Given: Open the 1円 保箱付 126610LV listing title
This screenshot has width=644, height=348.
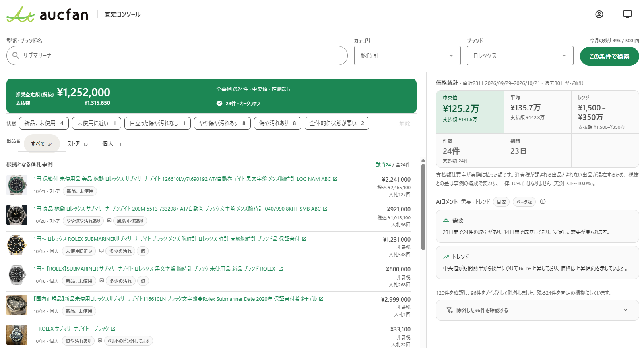Looking at the screenshot, I should tap(182, 179).
